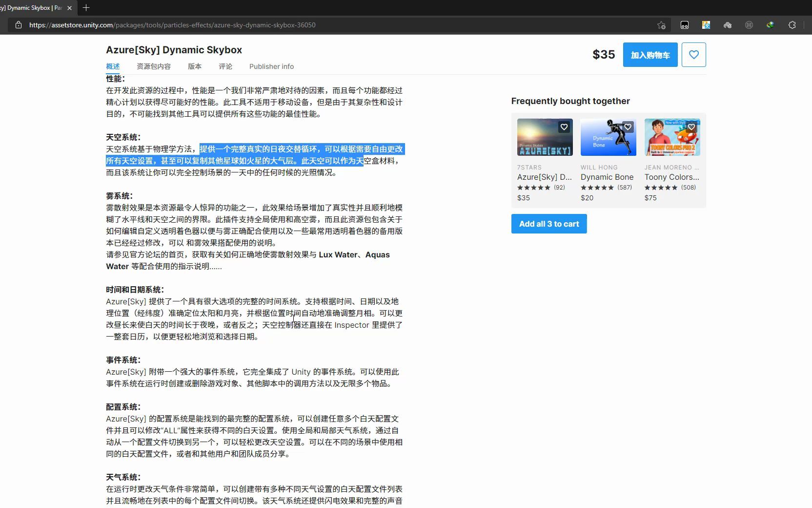The width and height of the screenshot is (812, 508).
Task: Open the Azure[Sky] thumbnail in bought together
Action: pyautogui.click(x=545, y=137)
